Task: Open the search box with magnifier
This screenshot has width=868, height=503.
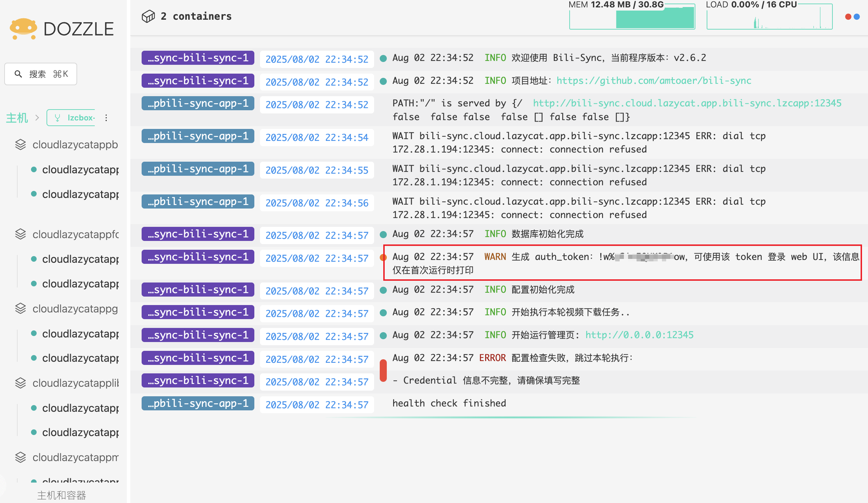Action: [41, 74]
